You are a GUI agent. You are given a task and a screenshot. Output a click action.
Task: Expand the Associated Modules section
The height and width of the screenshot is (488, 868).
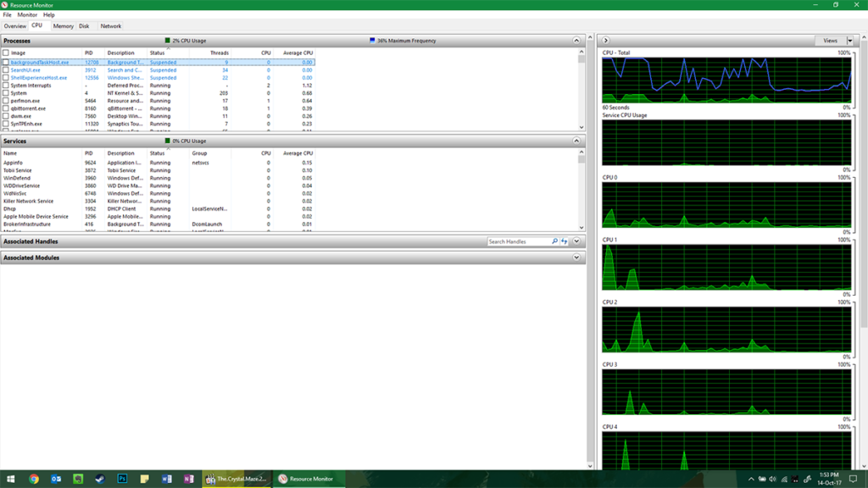click(576, 258)
